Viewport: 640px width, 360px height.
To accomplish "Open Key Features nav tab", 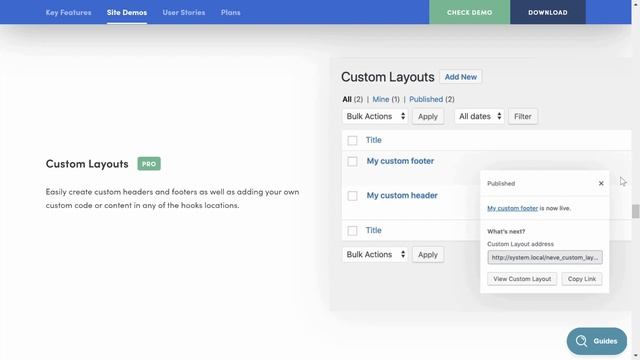I will click(69, 12).
